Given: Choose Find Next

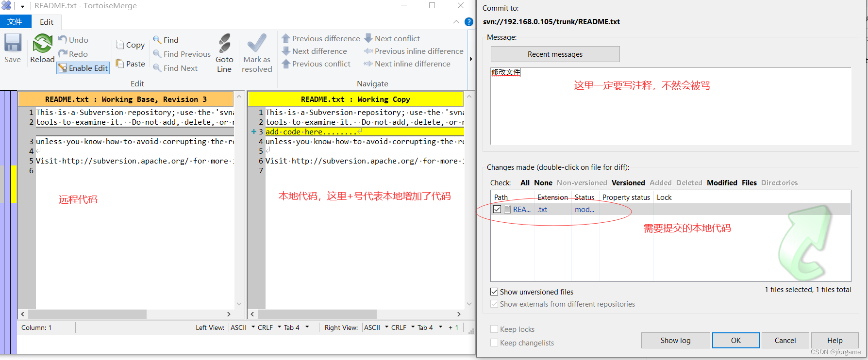Looking at the screenshot, I should (175, 68).
